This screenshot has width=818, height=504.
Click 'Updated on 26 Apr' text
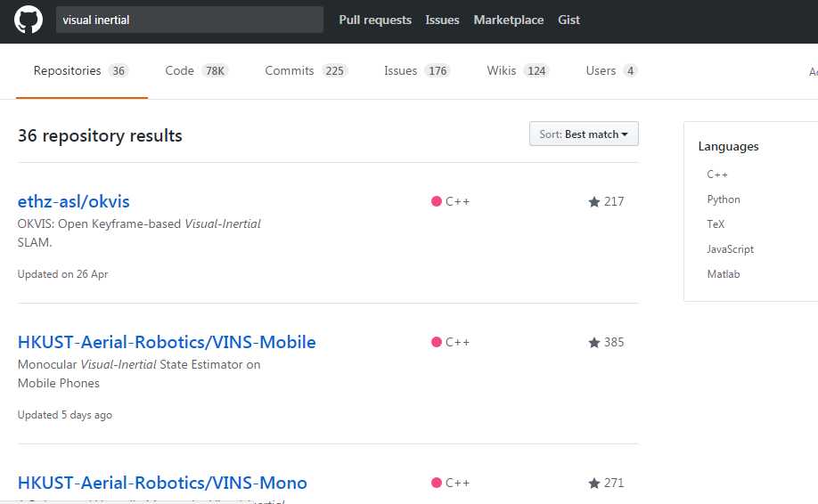point(62,274)
